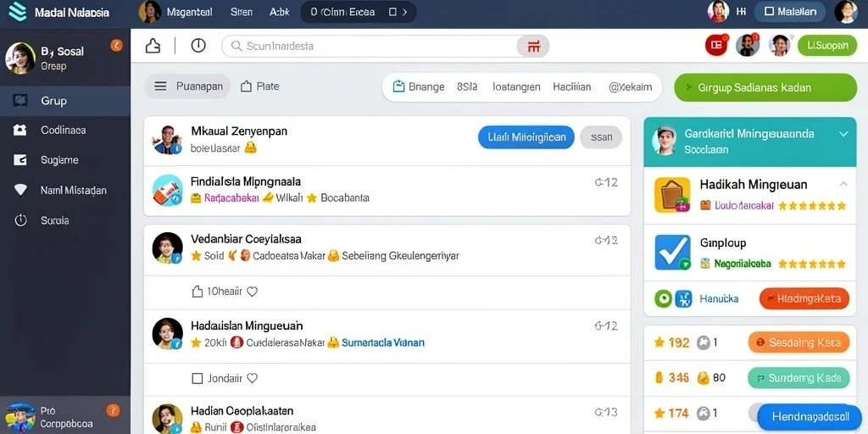
Task: Click the green LiSuoptin button
Action: [827, 46]
